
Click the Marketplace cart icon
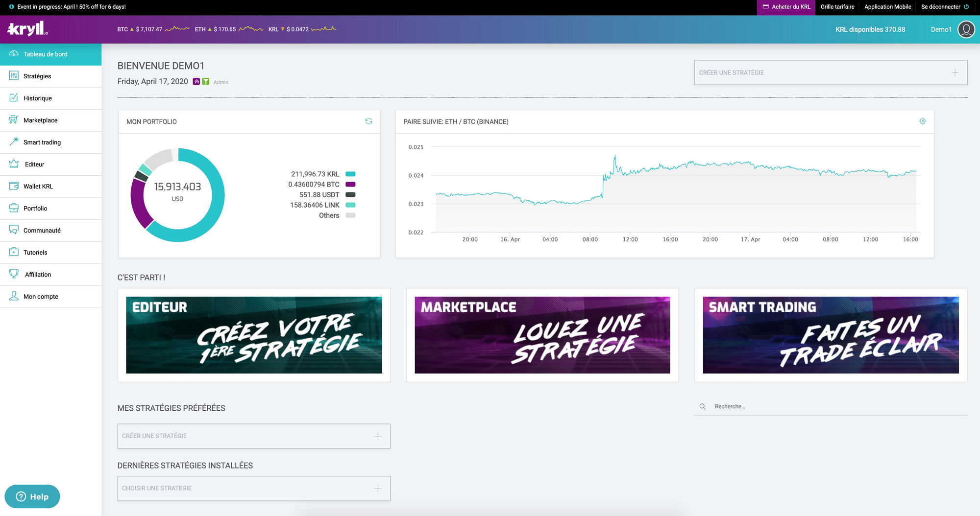pos(14,120)
